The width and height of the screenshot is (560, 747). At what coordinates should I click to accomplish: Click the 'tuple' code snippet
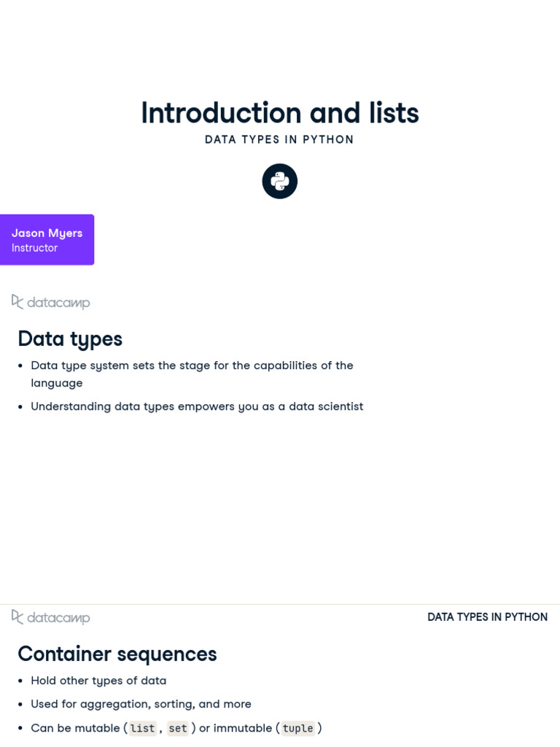297,728
